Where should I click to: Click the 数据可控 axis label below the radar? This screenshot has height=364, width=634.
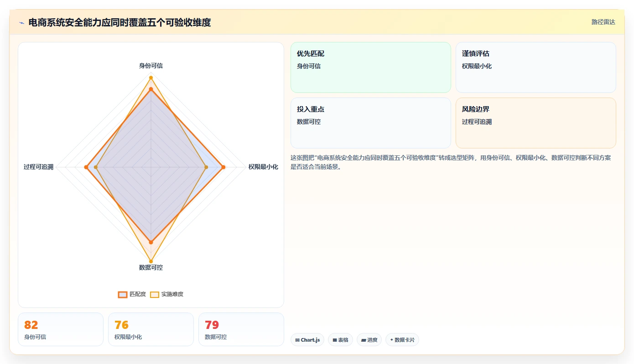(x=151, y=267)
